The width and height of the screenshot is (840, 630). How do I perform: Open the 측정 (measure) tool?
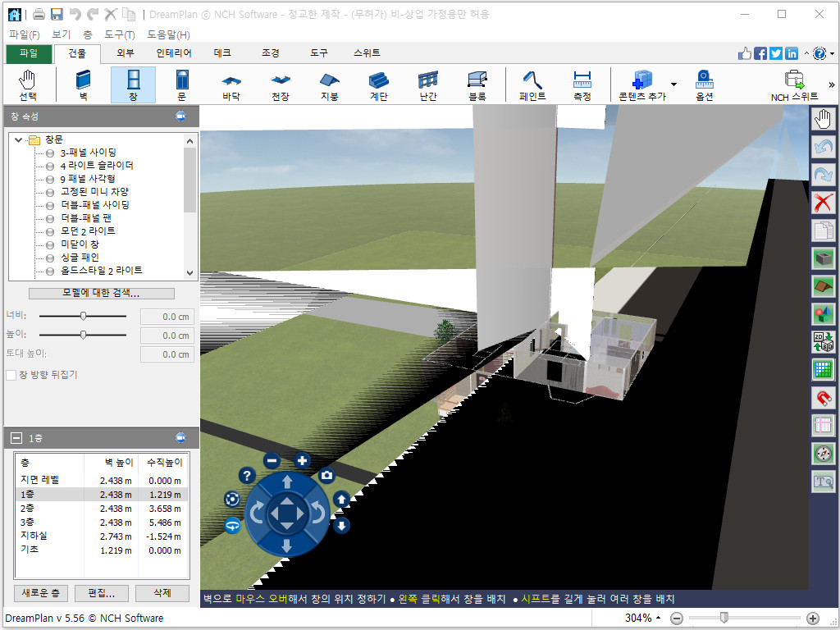582,85
